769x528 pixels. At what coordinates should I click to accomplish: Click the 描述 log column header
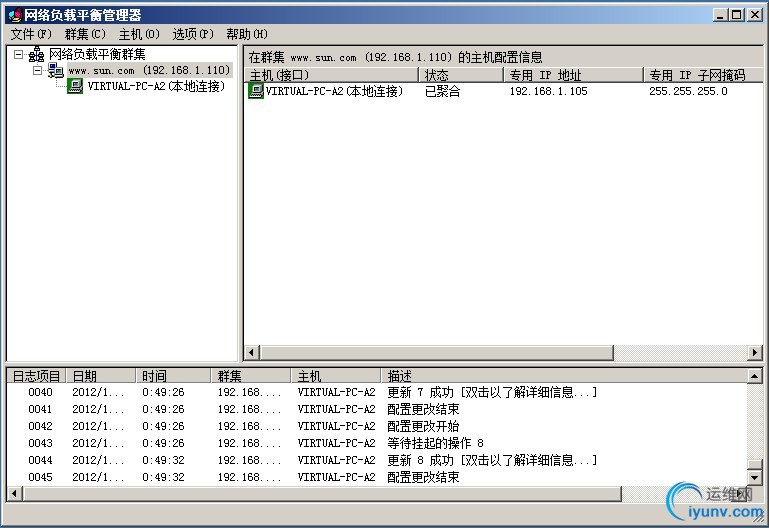tap(564, 376)
